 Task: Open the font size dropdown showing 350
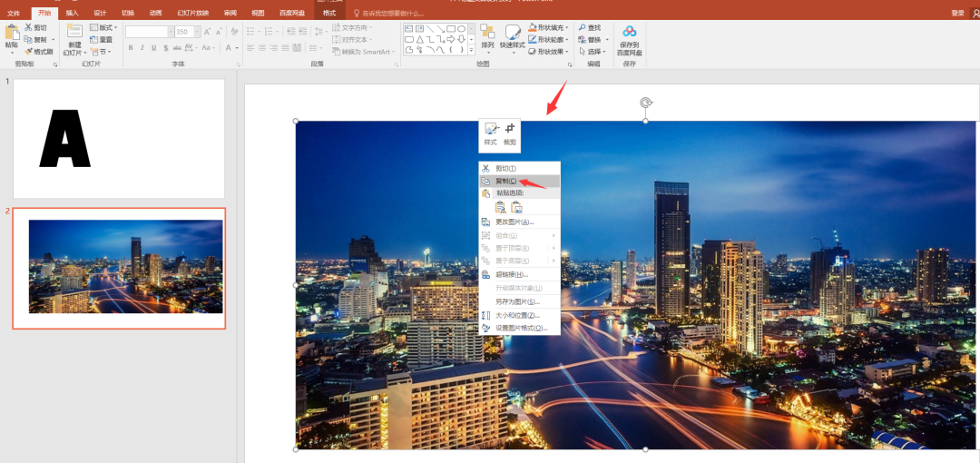point(194,32)
